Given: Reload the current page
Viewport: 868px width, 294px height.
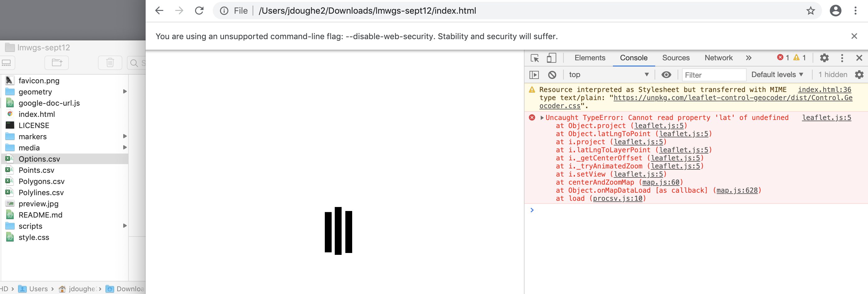Looking at the screenshot, I should (x=199, y=11).
